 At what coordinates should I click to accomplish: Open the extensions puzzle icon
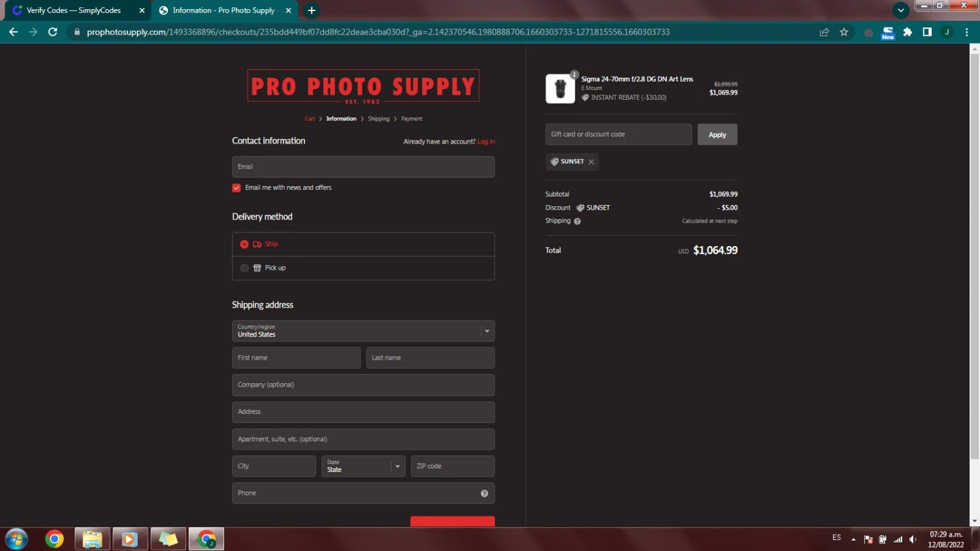point(907,32)
